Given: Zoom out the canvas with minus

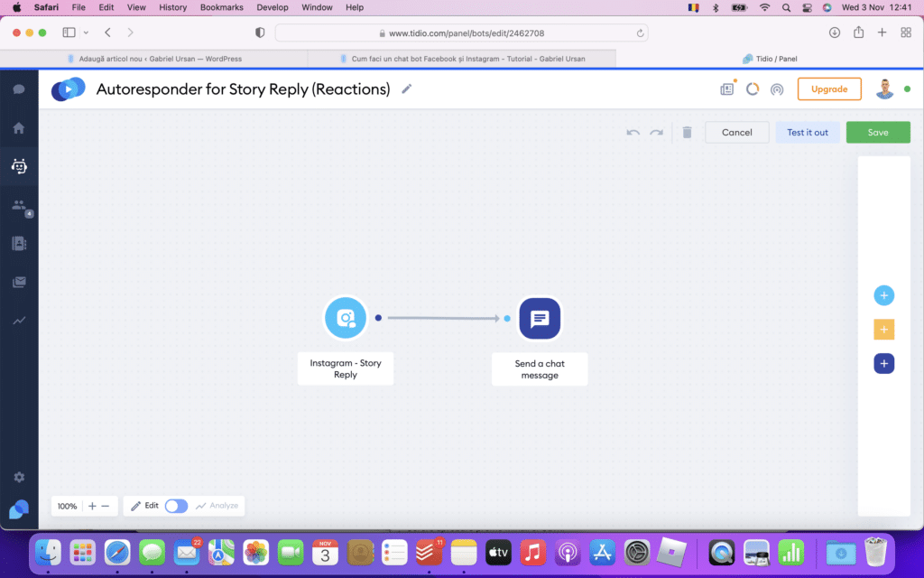Looking at the screenshot, I should tap(106, 506).
